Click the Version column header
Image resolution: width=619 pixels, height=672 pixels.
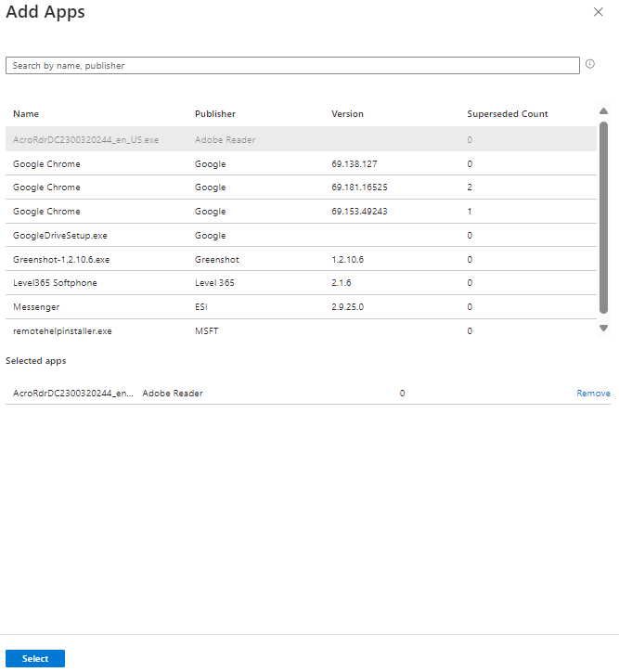(347, 114)
